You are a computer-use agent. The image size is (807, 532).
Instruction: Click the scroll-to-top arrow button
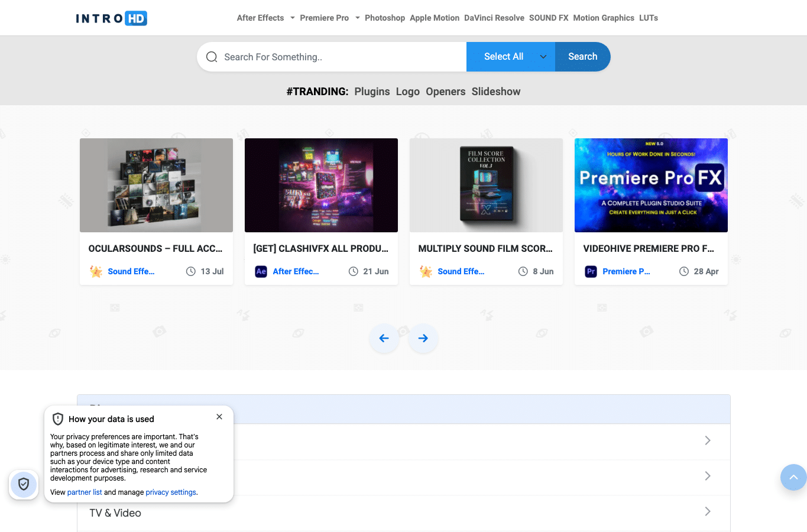pyautogui.click(x=793, y=477)
